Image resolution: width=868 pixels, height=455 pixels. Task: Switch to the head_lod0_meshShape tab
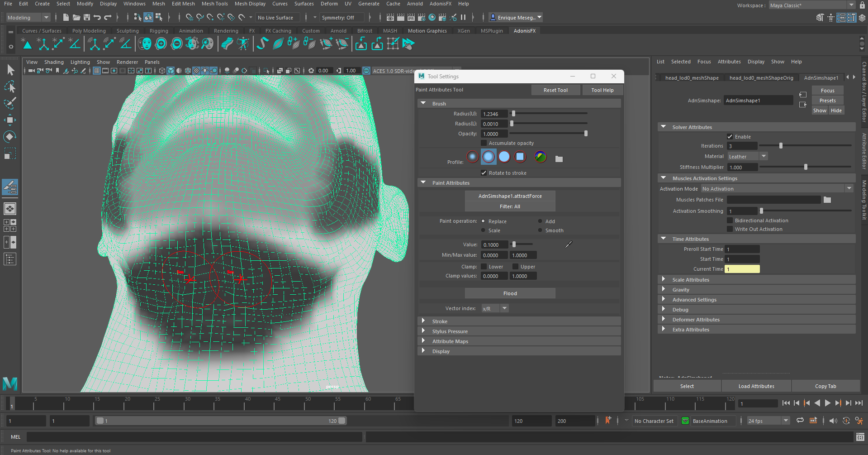[x=692, y=78]
